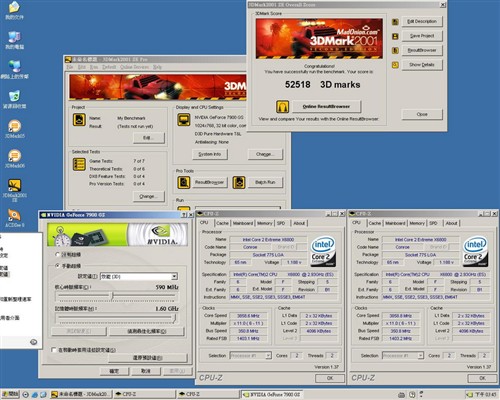Click the monitor icon under Display and CPU Settings
The image size is (500, 400).
click(x=184, y=120)
